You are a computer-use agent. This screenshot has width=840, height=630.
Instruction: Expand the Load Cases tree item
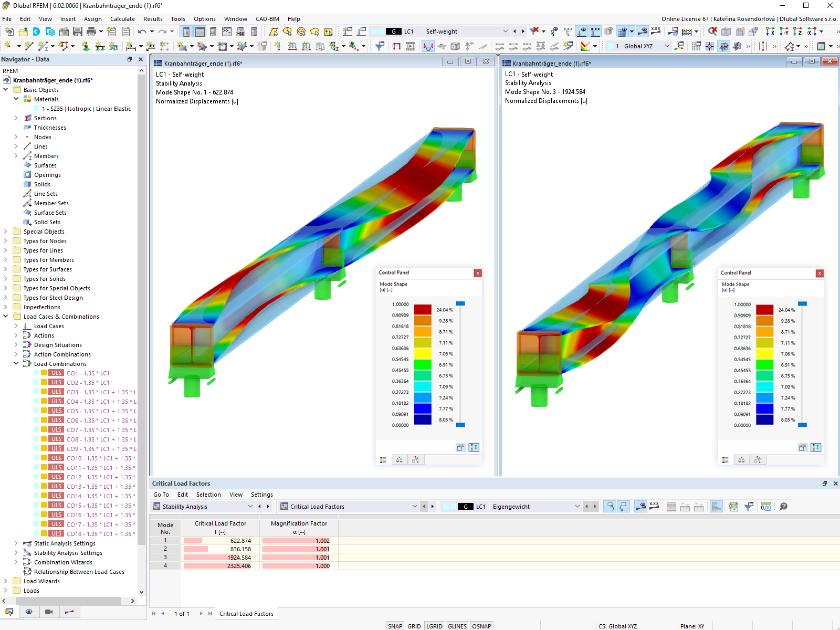coord(16,326)
